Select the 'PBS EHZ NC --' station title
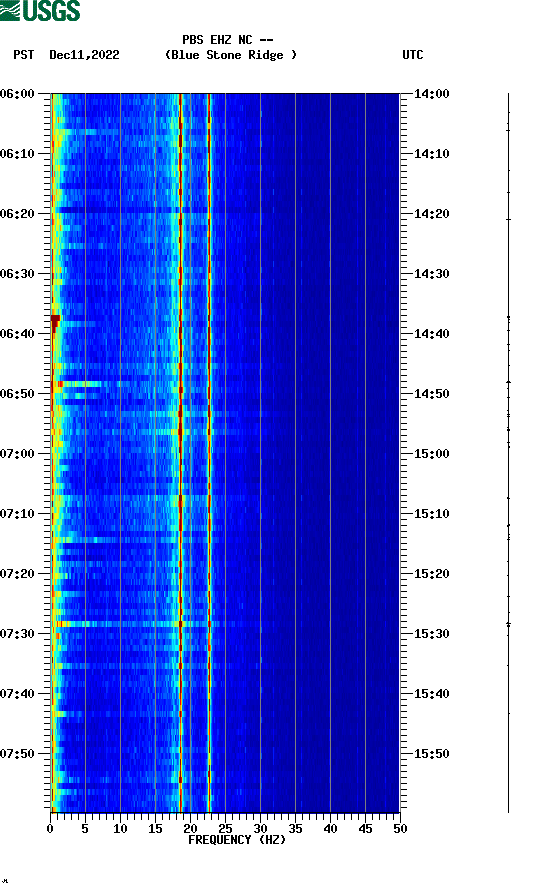 [x=228, y=40]
